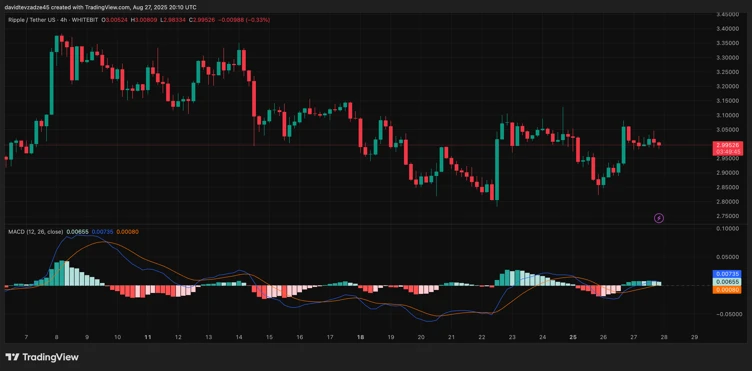Click date label 26 on time axis
Viewport: 752px width, 371px height.
point(603,337)
